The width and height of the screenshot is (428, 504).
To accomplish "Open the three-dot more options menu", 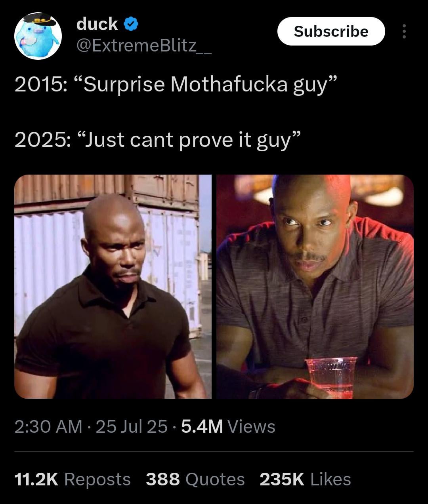I will pos(404,31).
